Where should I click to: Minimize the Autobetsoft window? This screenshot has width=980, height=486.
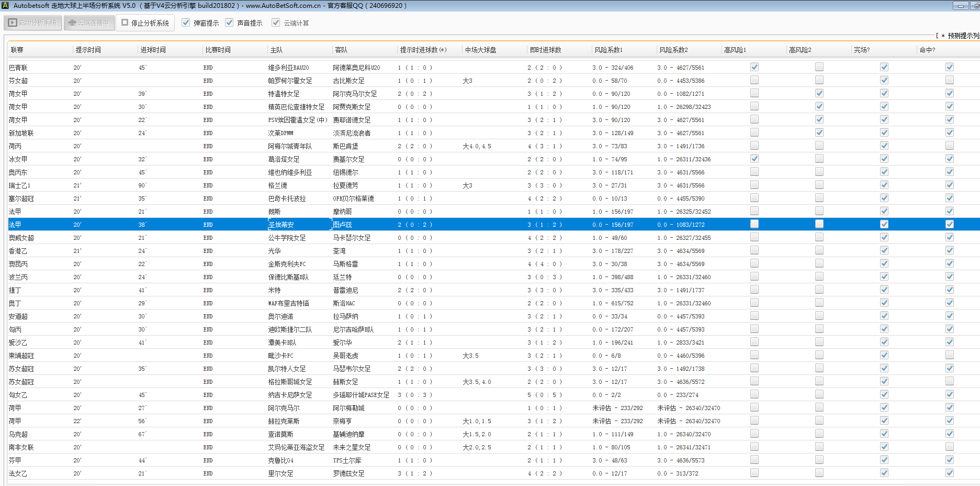pyautogui.click(x=961, y=6)
